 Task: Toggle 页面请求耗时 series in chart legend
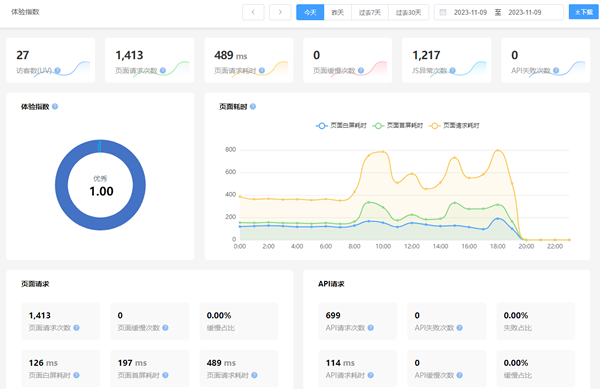pyautogui.click(x=454, y=125)
